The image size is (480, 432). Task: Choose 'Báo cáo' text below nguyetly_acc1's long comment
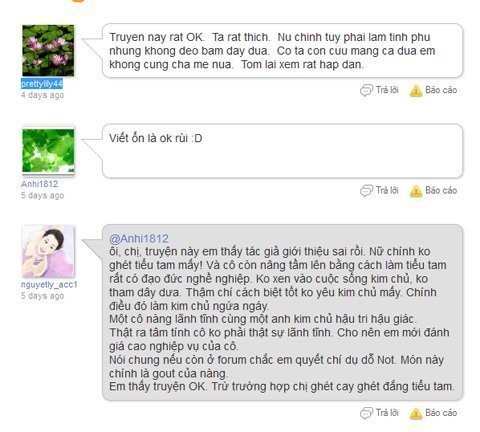pyautogui.click(x=441, y=413)
